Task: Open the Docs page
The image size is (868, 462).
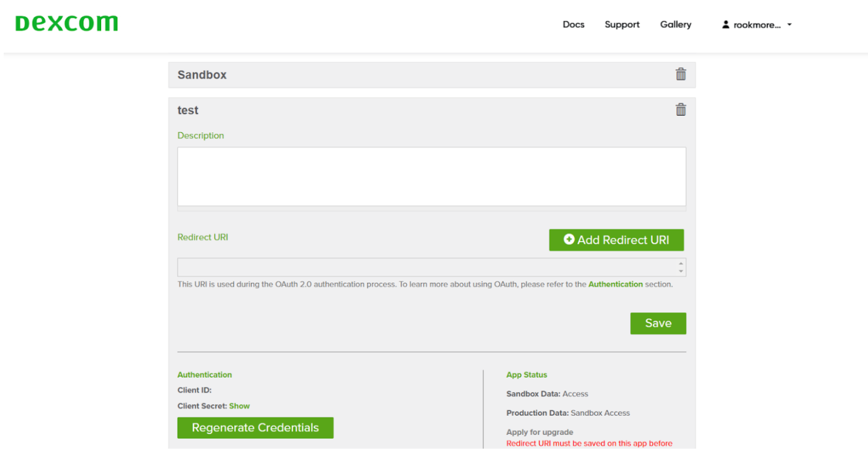Action: tap(573, 25)
